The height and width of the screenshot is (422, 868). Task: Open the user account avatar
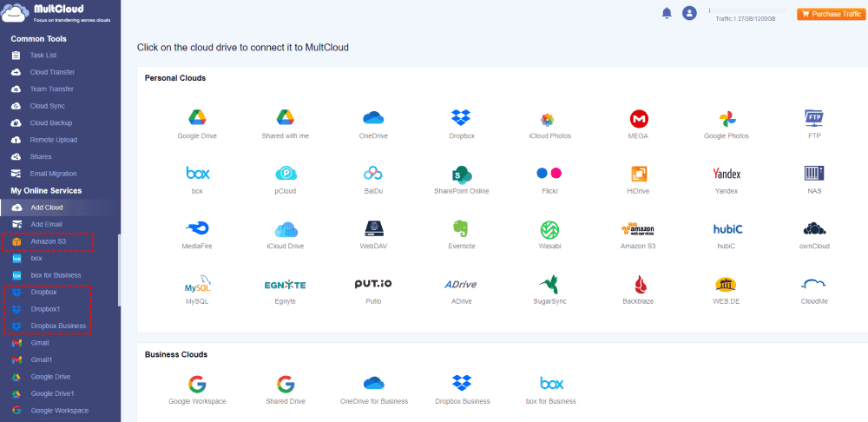pyautogui.click(x=689, y=13)
